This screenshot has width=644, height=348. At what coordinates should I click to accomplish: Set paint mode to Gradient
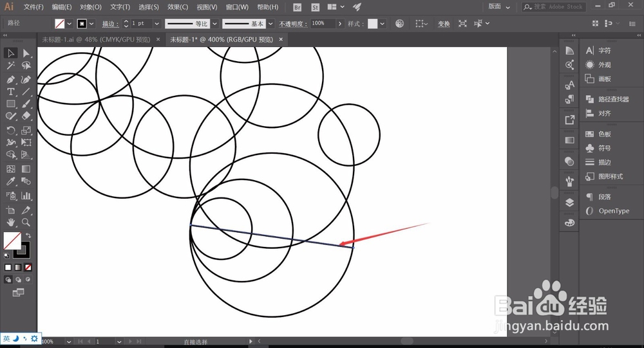click(x=18, y=267)
